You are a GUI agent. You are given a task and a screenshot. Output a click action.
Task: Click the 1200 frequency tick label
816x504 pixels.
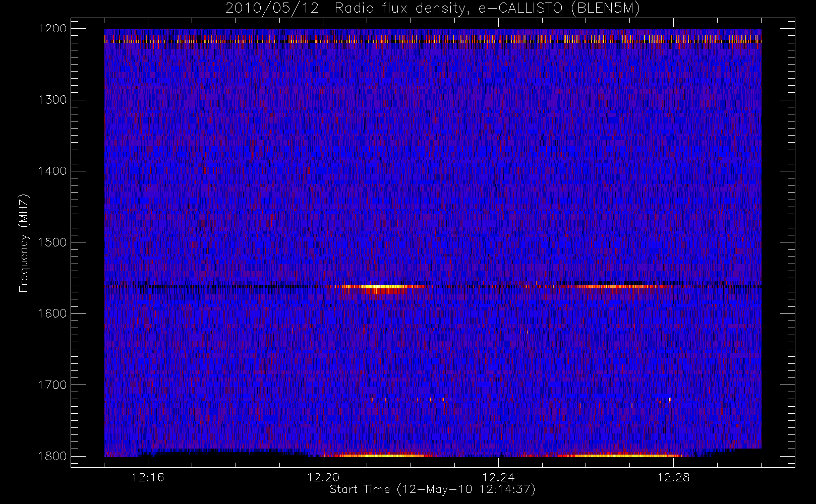click(x=52, y=29)
